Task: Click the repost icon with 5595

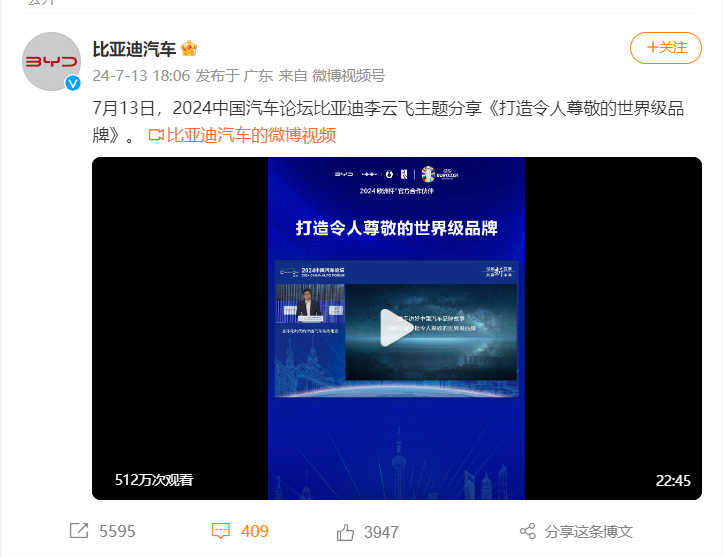Action: (x=79, y=531)
